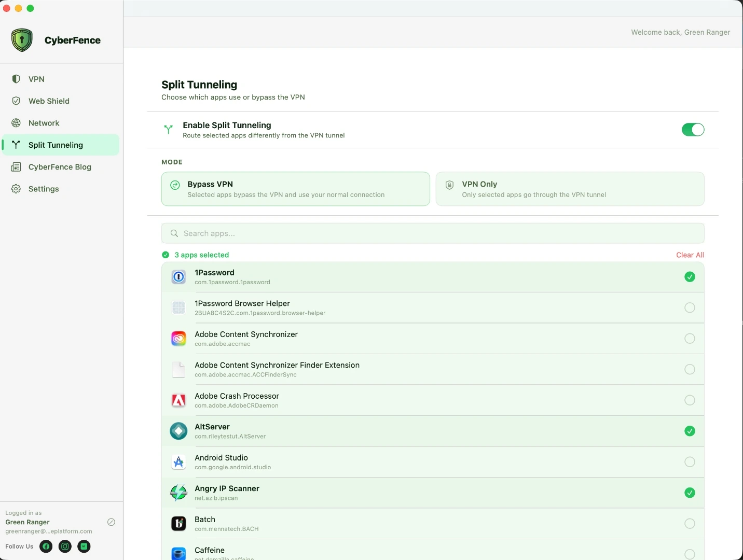
Task: Click the "Welcome back, Green Ranger" text
Action: point(680,32)
